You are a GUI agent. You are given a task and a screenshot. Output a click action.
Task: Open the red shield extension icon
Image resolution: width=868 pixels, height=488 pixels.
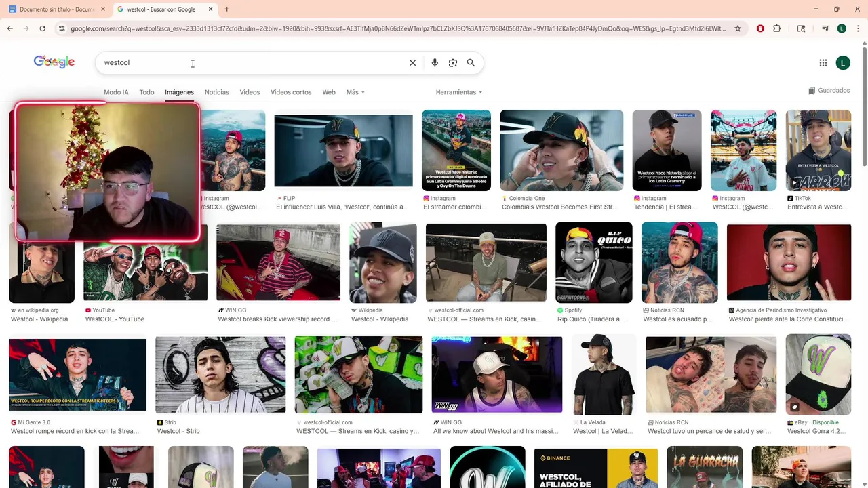[x=760, y=28]
